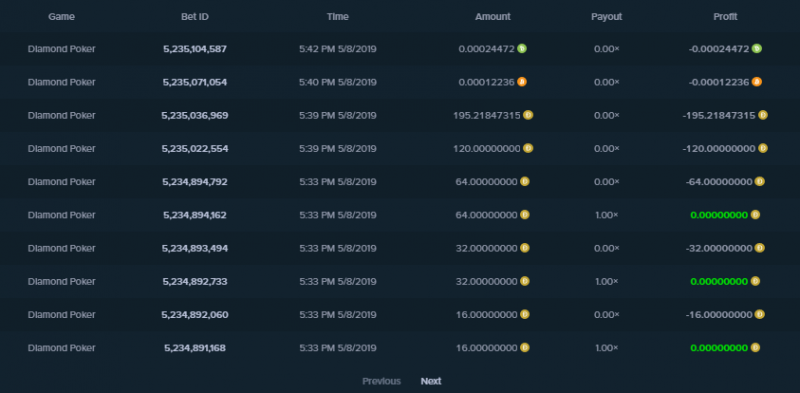The width and height of the screenshot is (800, 393).
Task: Select profit value -16.00000000
Action: pyautogui.click(x=719, y=314)
